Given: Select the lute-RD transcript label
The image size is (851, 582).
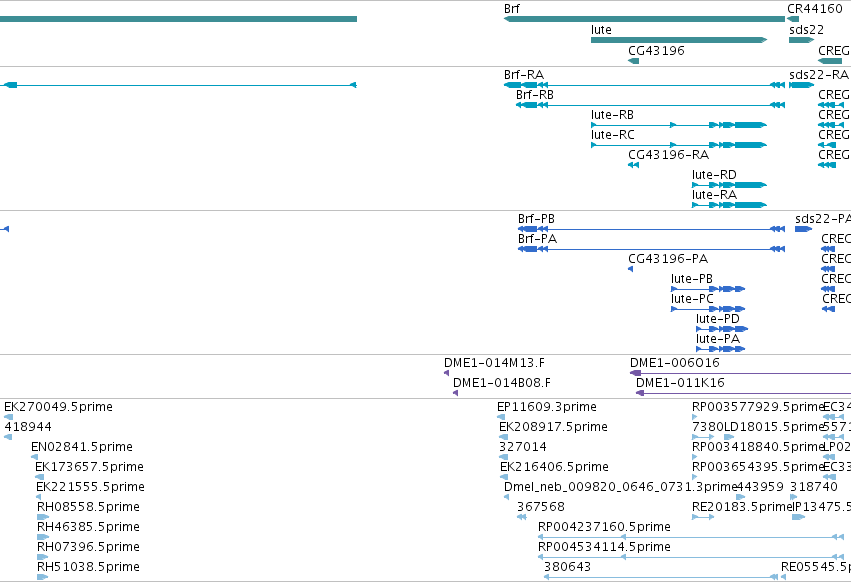Looking at the screenshot, I should point(714,175).
